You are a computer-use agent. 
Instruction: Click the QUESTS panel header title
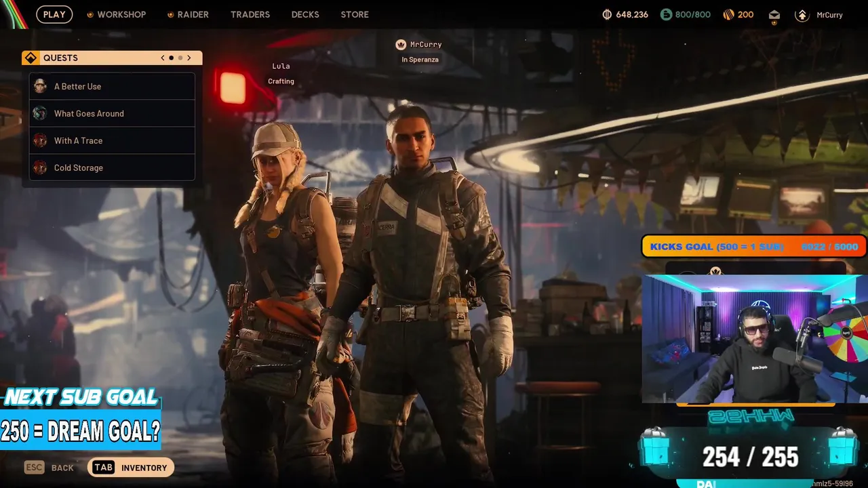(60, 58)
